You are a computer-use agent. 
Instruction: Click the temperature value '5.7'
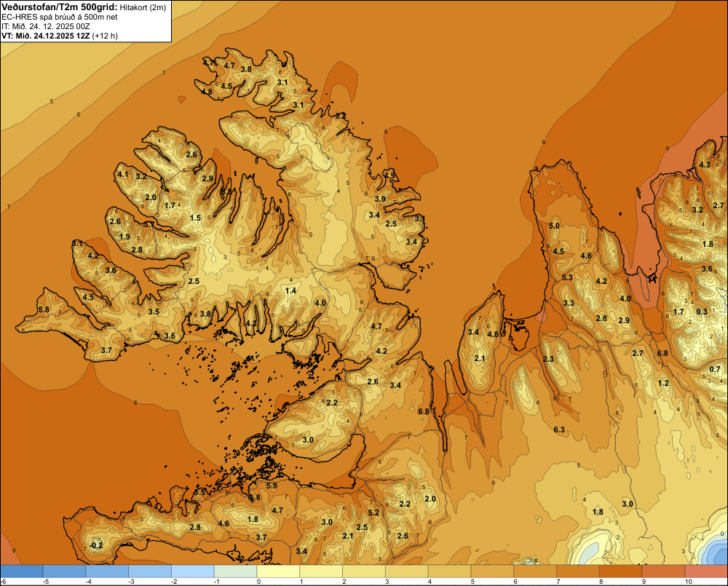149,225
